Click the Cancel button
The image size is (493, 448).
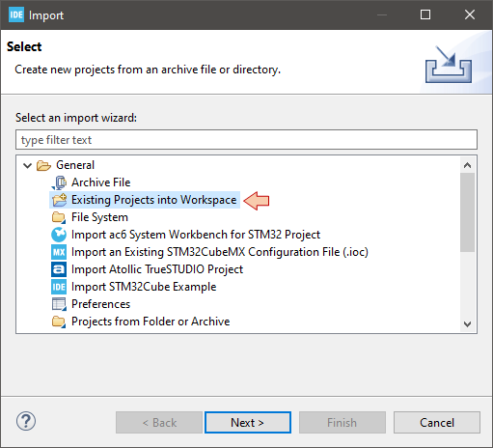click(437, 423)
